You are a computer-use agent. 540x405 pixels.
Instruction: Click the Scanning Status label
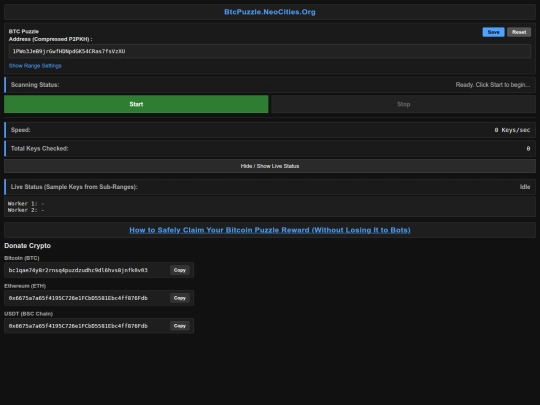[x=35, y=85]
